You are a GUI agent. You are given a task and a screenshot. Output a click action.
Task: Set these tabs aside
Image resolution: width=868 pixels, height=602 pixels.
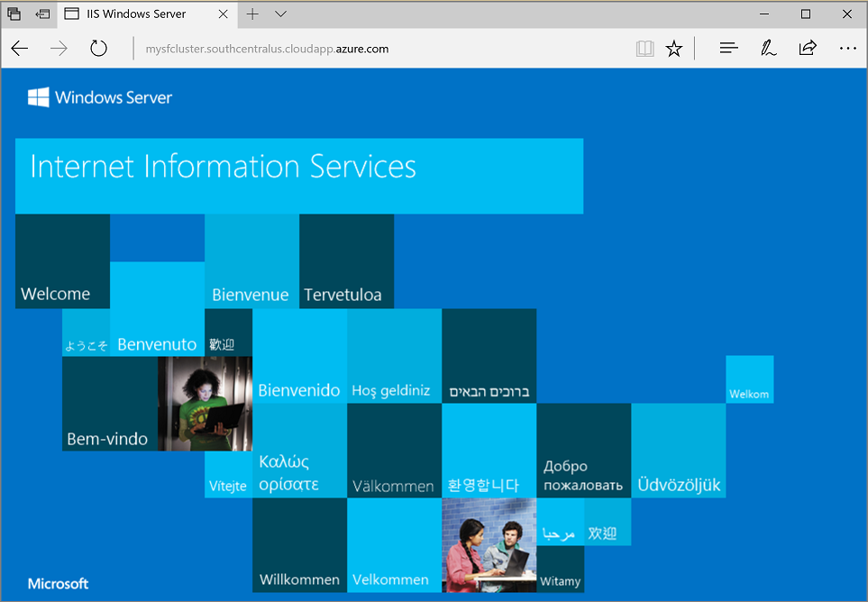click(x=14, y=14)
